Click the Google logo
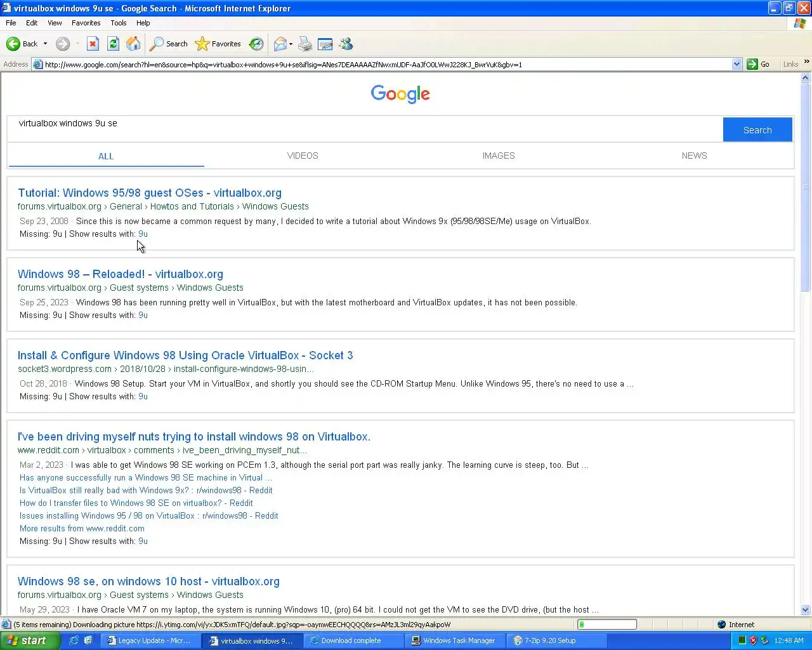The width and height of the screenshot is (812, 650). (x=400, y=94)
